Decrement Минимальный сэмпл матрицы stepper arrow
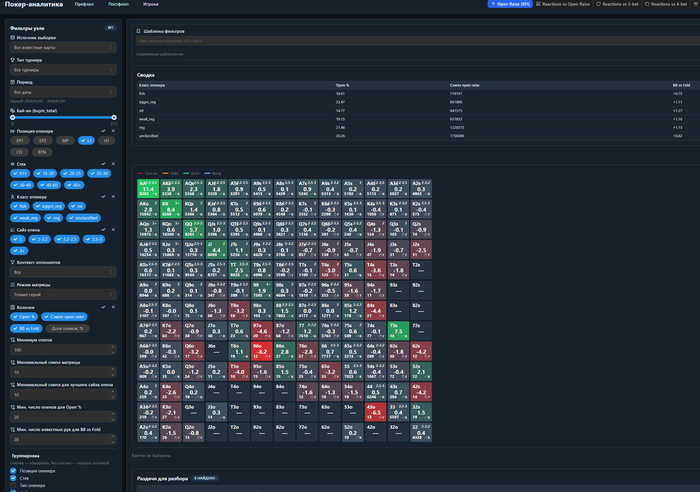Screen dimensions: 700x492 pos(113,375)
